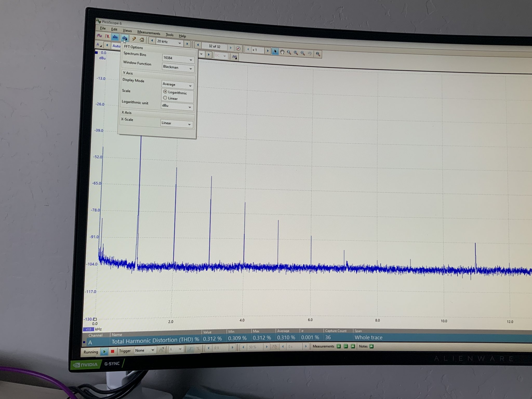Image resolution: width=532 pixels, height=399 pixels.
Task: Select the Window Zoom tool
Action: (289, 52)
